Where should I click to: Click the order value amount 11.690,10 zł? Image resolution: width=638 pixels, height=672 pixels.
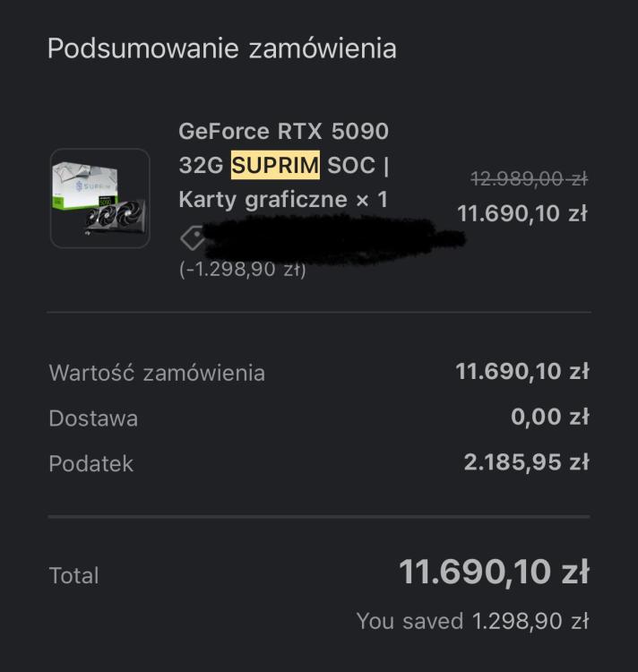pyautogui.click(x=522, y=371)
